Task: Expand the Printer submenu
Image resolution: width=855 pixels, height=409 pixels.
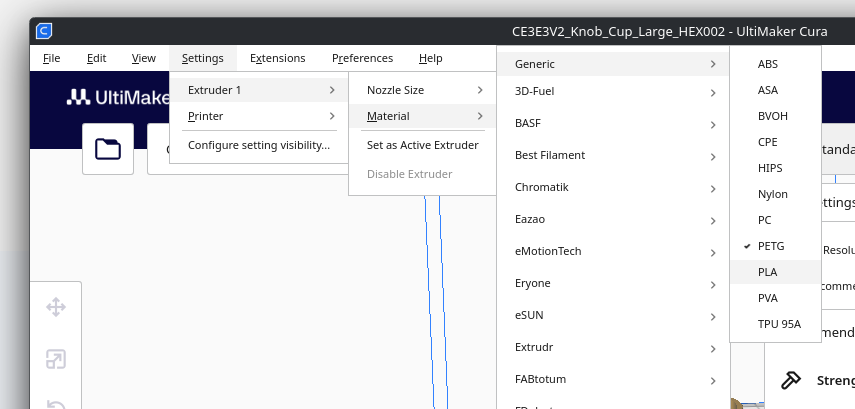Action: (258, 116)
